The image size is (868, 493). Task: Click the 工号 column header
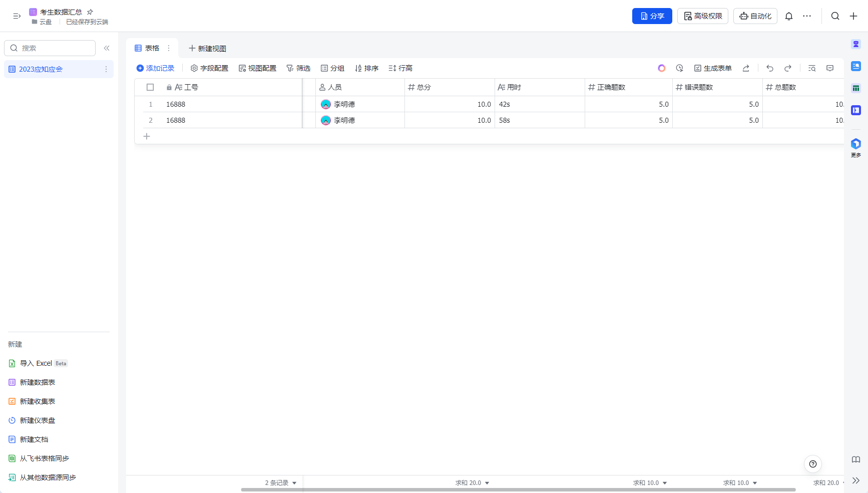[x=218, y=87]
